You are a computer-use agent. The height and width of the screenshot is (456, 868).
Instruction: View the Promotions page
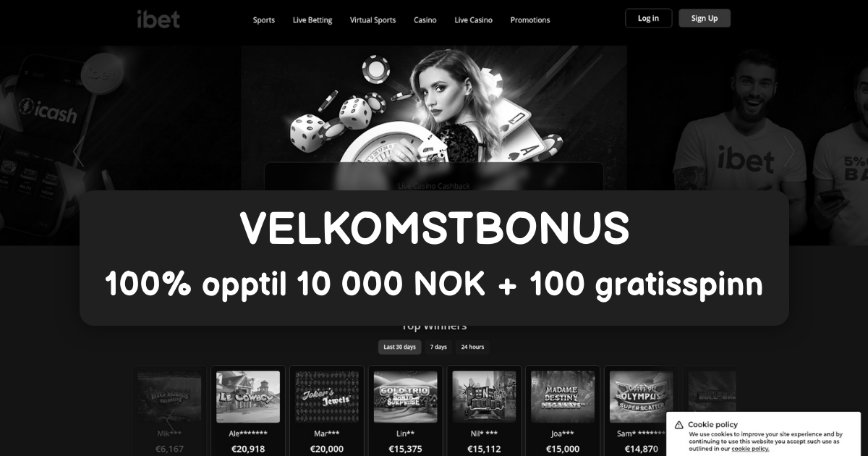pos(530,20)
